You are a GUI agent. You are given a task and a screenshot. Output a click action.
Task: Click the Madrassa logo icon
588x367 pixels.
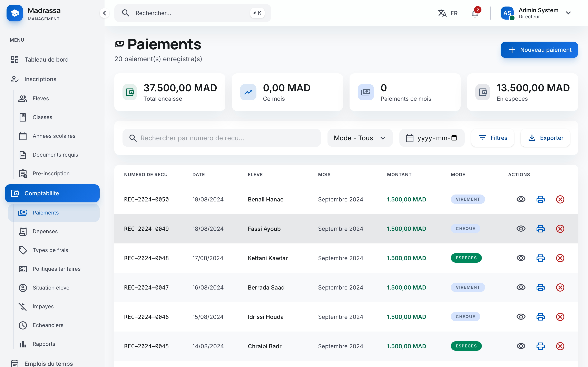(14, 13)
